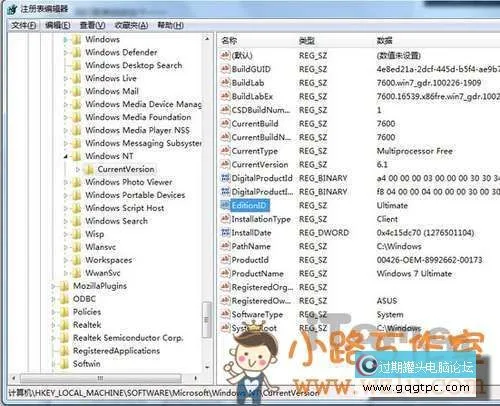Select the RegisteredApplications tree item
This screenshot has height=406, width=500.
tap(116, 351)
